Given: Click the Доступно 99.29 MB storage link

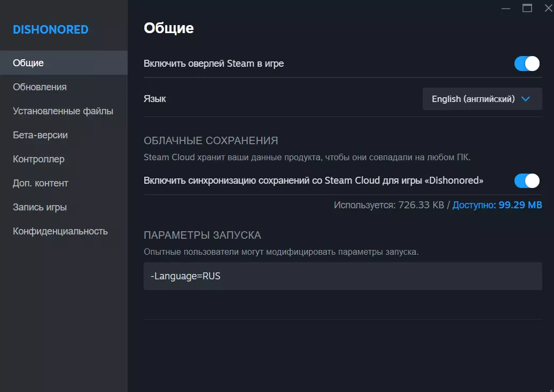Looking at the screenshot, I should (x=497, y=205).
